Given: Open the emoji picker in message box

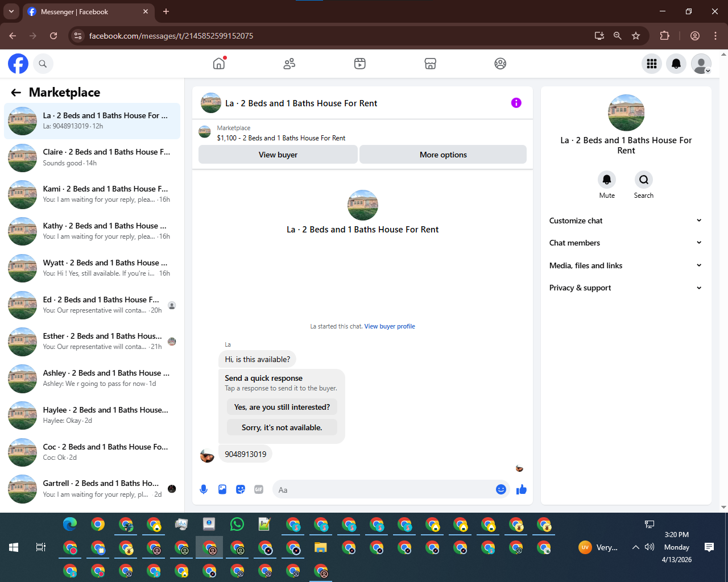Looking at the screenshot, I should (501, 489).
